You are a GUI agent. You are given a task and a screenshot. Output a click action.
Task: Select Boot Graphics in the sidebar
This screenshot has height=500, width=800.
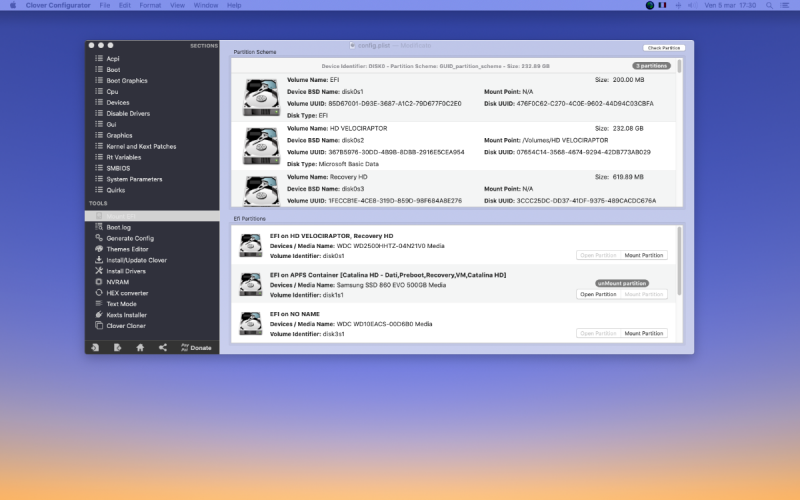click(x=127, y=81)
